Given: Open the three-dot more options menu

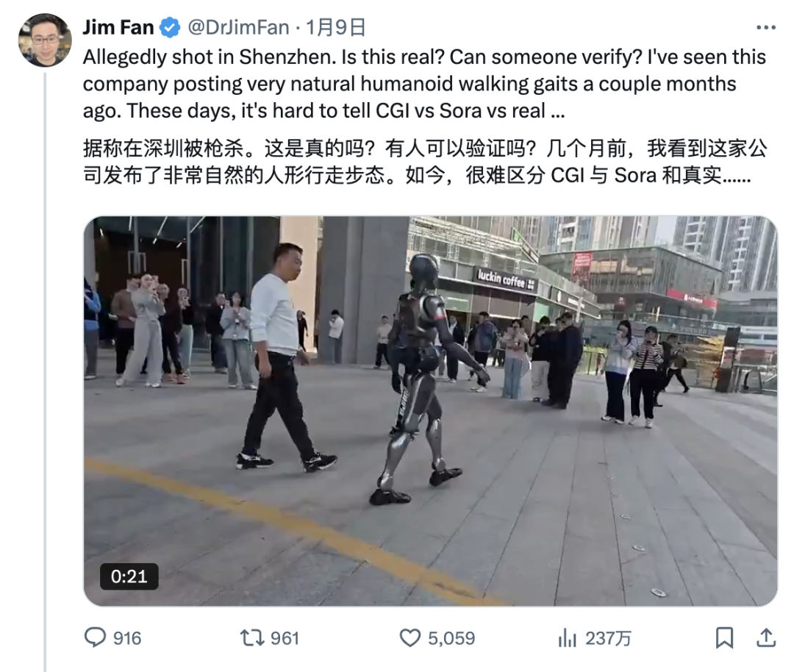Looking at the screenshot, I should point(765,27).
